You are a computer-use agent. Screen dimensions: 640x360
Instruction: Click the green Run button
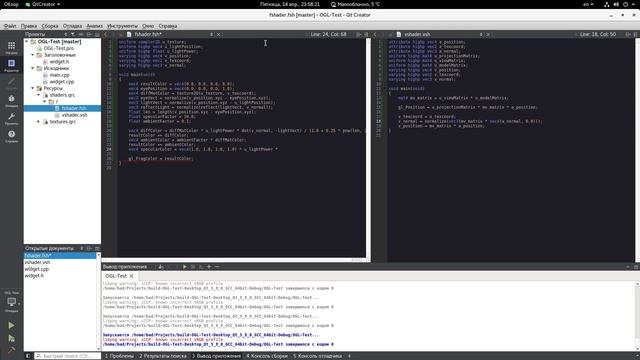pyautogui.click(x=11, y=325)
